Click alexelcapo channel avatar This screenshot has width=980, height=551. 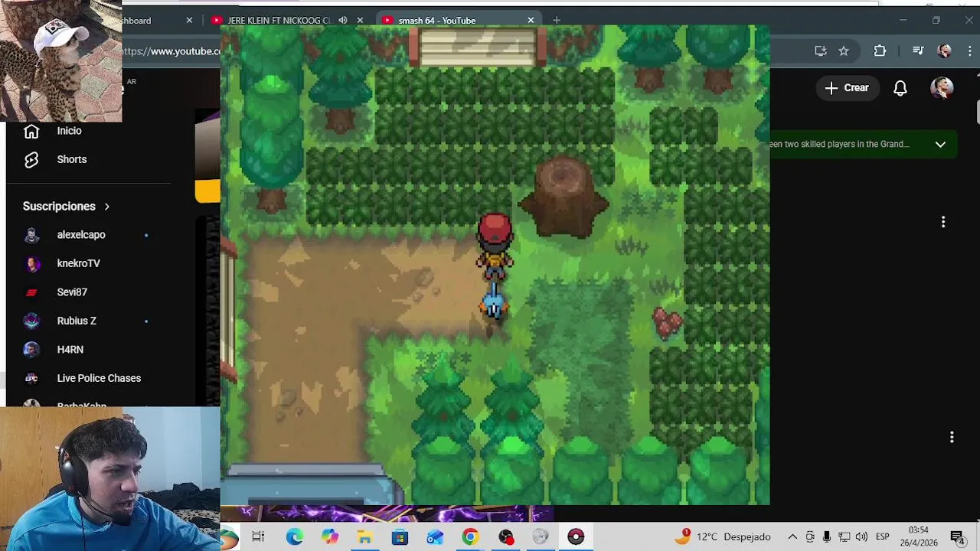(x=31, y=235)
